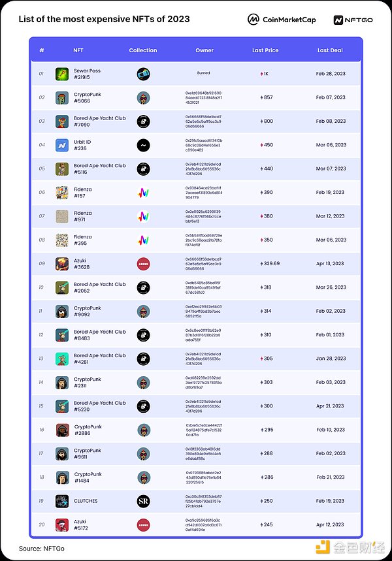Click the Collection column header
The width and height of the screenshot is (392, 561).
point(143,50)
